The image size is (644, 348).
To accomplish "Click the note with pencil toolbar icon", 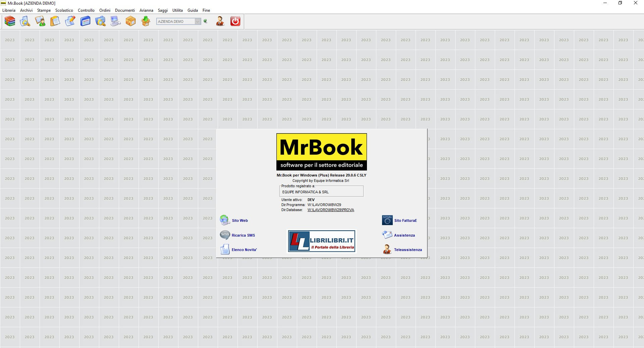I will click(70, 21).
